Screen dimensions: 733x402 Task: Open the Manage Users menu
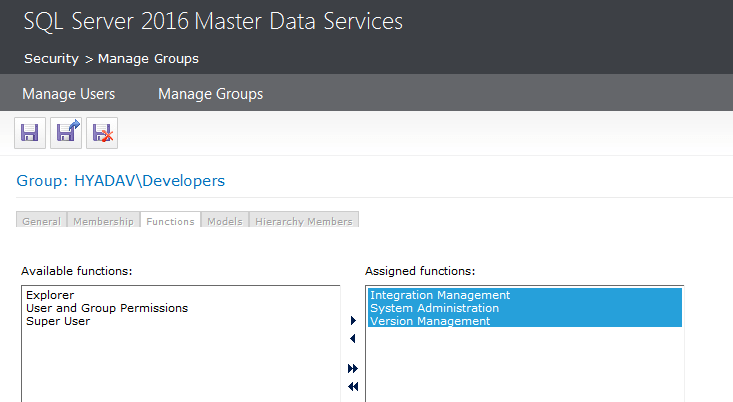(69, 94)
